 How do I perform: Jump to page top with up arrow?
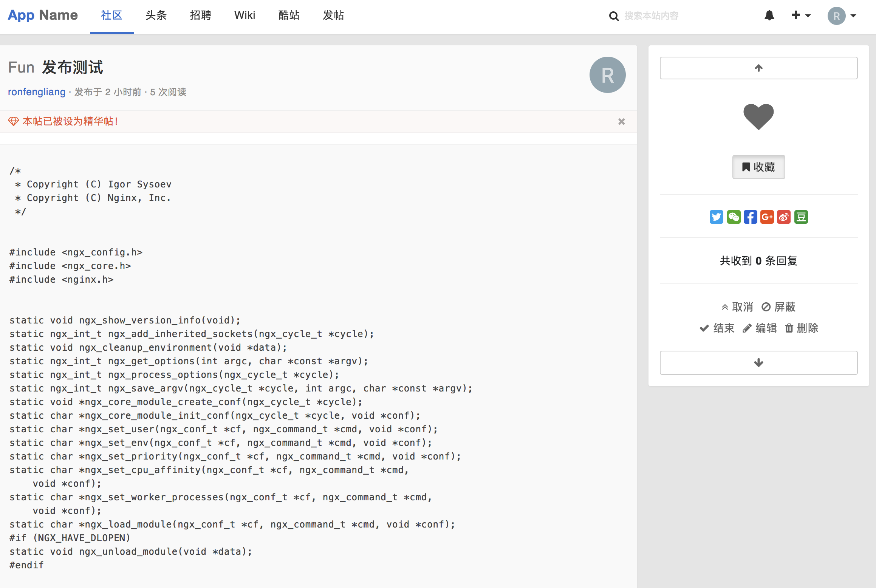(x=758, y=68)
